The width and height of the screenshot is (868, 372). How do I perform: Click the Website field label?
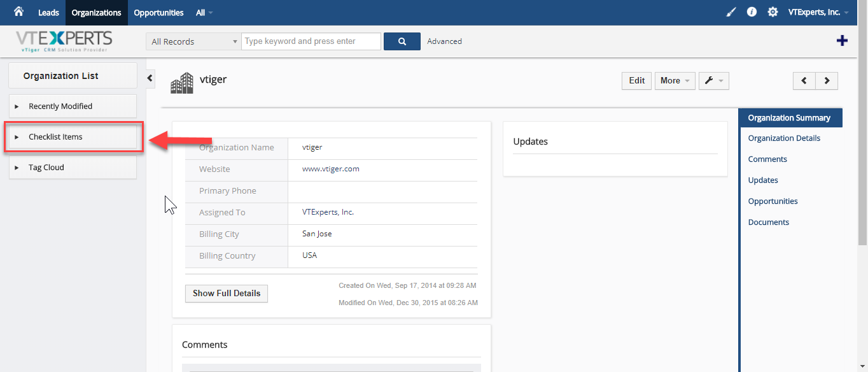(x=214, y=169)
